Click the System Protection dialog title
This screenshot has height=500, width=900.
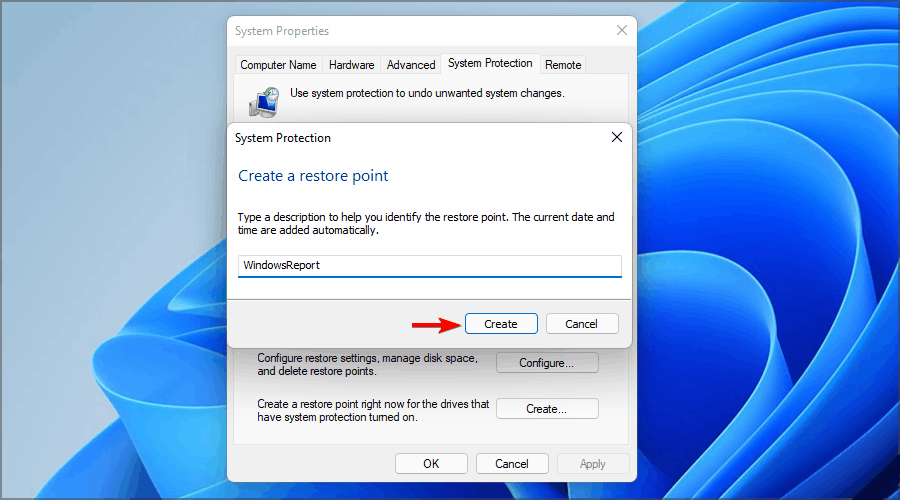coord(282,138)
